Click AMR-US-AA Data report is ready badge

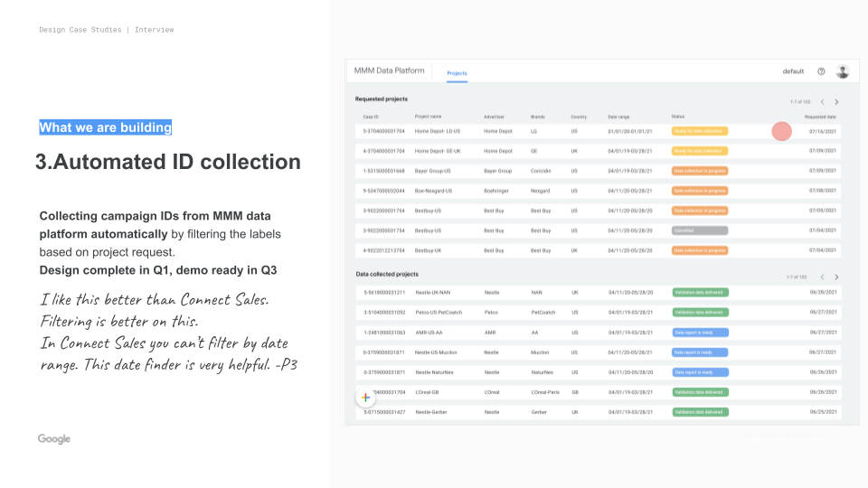(700, 333)
